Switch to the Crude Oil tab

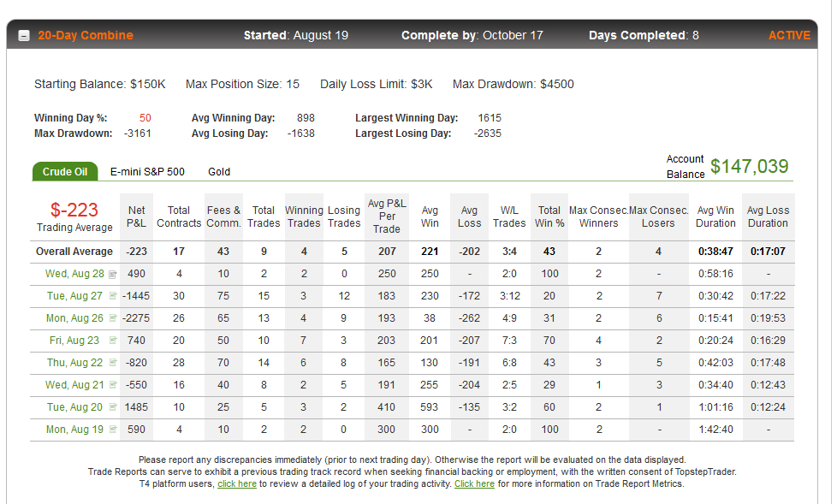(65, 171)
